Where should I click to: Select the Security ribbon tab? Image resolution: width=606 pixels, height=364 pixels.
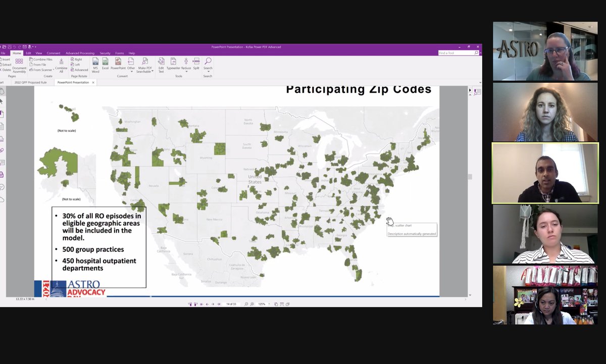(105, 53)
